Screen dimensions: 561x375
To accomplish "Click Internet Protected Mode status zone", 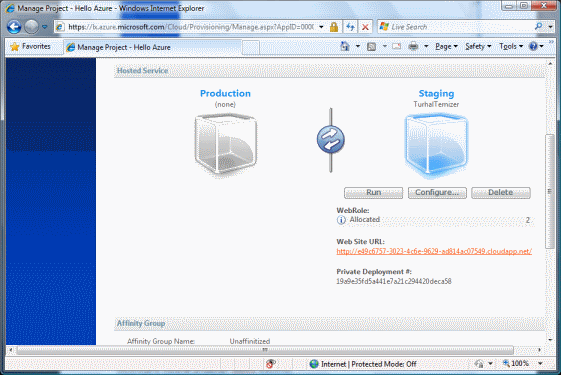I will click(x=364, y=364).
